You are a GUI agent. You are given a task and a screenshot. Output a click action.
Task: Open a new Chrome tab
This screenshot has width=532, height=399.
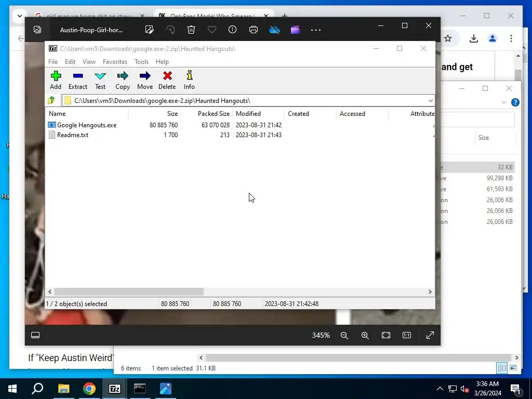tap(285, 16)
